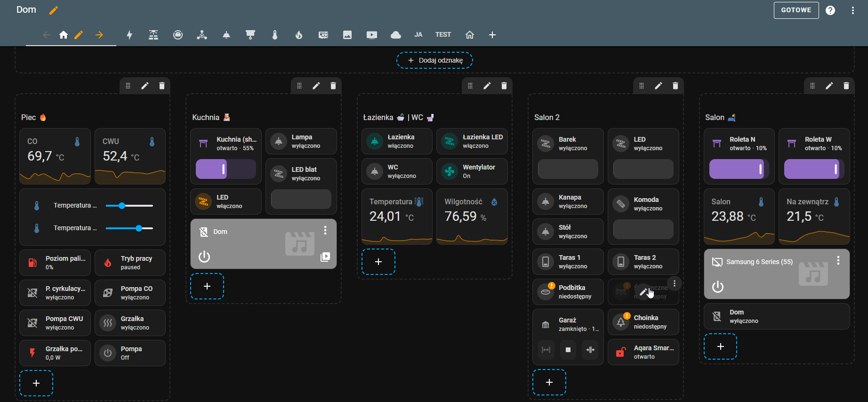Viewport: 868px width, 402px height.
Task: Open the thermometer icon dashboard tab
Action: (275, 35)
